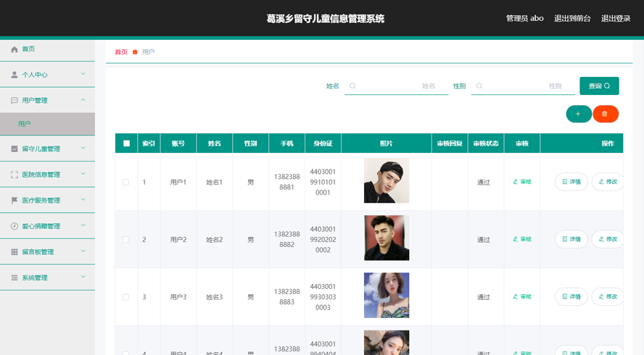
Task: Expand the 医疗服务管理 chevron
Action: [x=83, y=199]
